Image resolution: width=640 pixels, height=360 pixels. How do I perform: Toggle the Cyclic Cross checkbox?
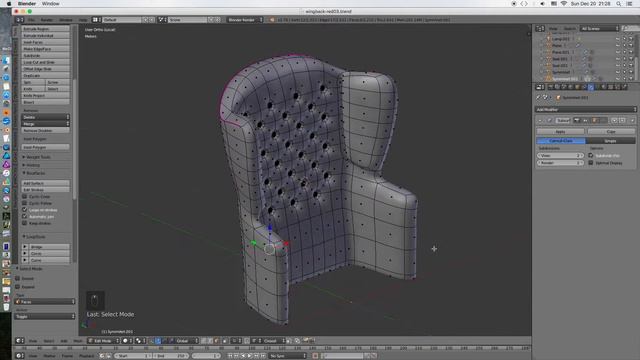[x=24, y=196]
